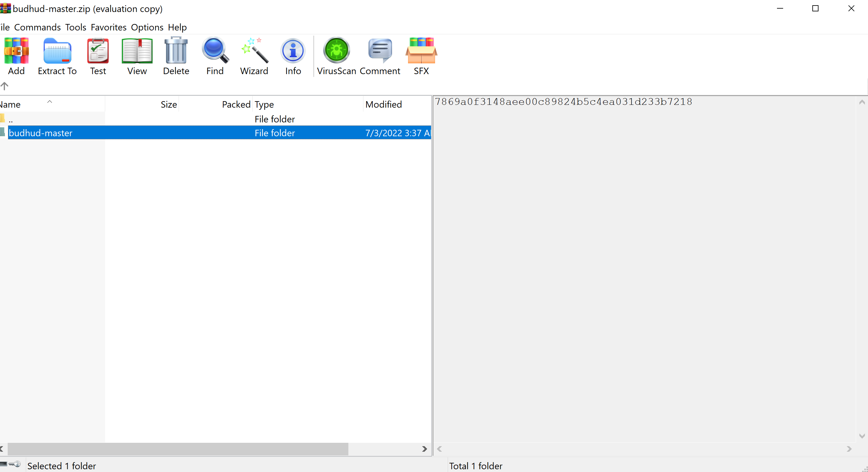Open the Favorites menu

[x=109, y=27]
